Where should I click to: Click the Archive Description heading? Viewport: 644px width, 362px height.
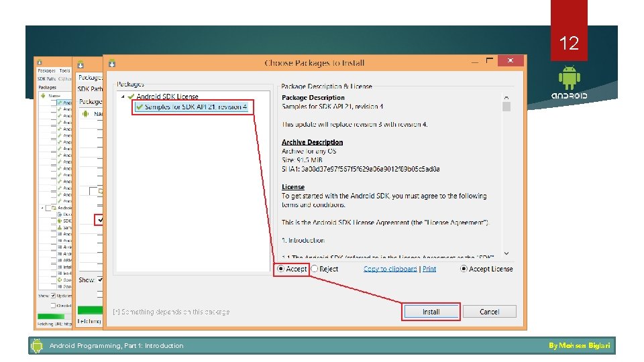coord(312,142)
